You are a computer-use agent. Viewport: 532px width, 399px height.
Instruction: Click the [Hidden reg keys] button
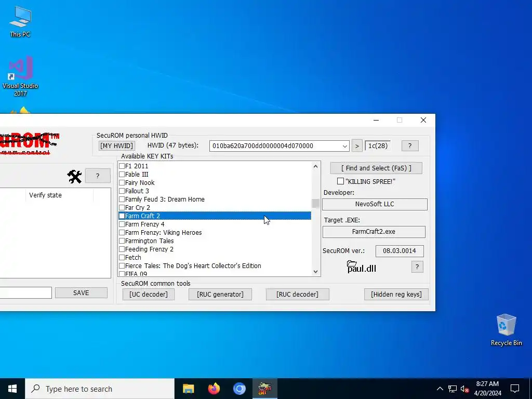(396, 294)
